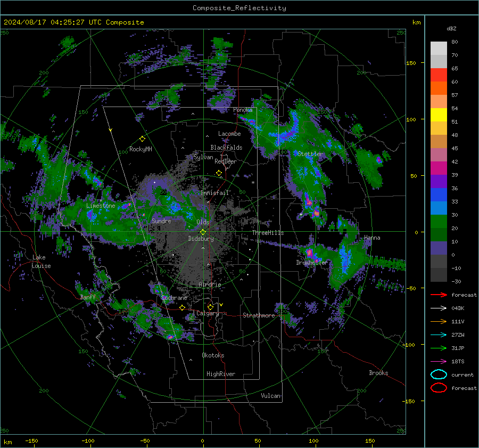Click the yellow diamond marker below Cochrane
The image size is (479, 448).
click(183, 307)
